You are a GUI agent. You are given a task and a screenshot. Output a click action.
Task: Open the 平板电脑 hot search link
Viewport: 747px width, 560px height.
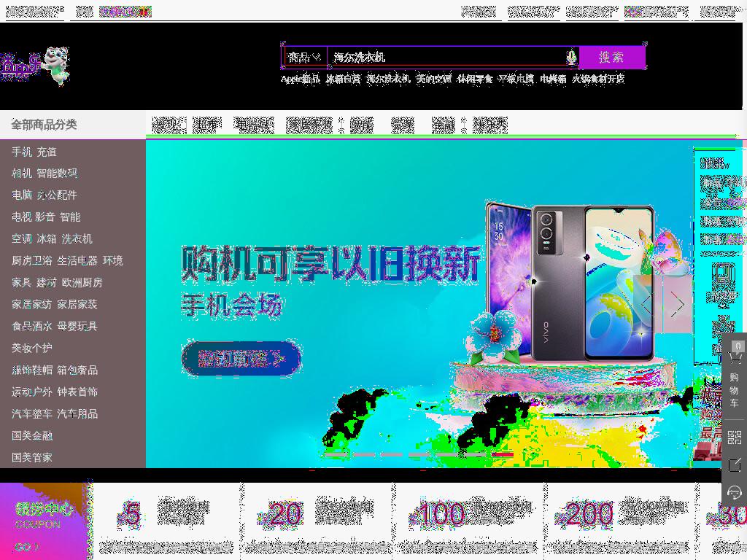tap(516, 79)
